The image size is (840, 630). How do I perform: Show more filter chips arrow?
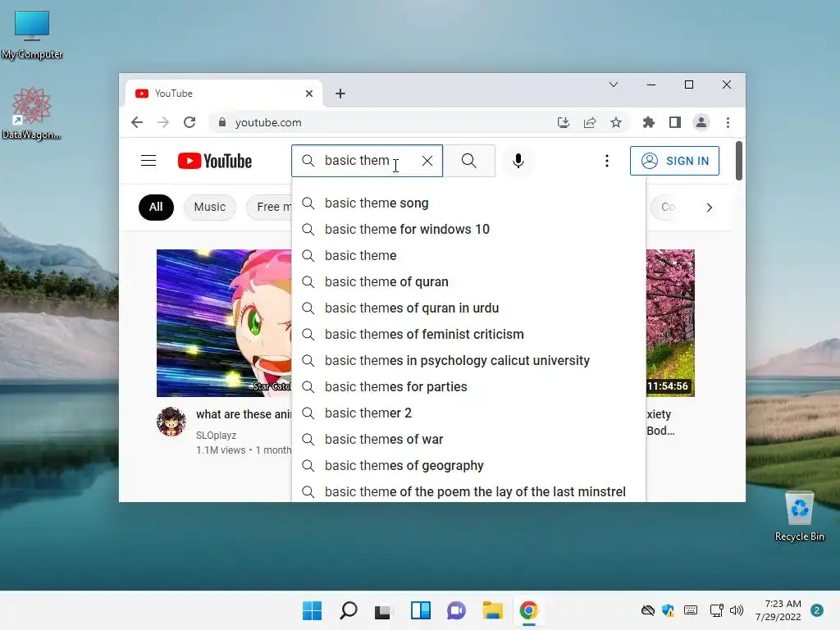click(710, 208)
